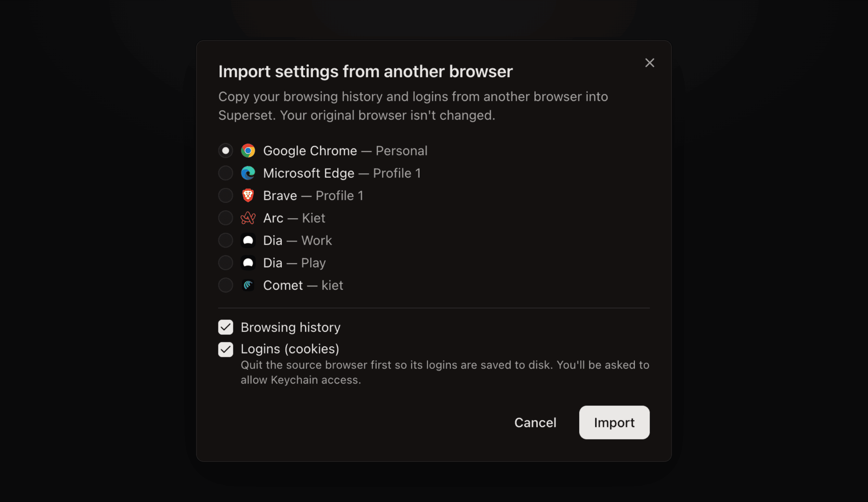Click the Import button
Image resolution: width=868 pixels, height=502 pixels.
[614, 422]
